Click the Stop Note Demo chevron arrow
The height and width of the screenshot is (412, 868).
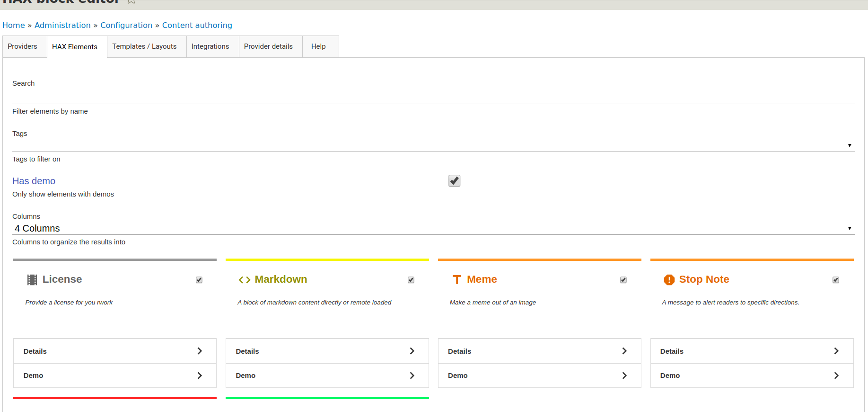click(836, 376)
